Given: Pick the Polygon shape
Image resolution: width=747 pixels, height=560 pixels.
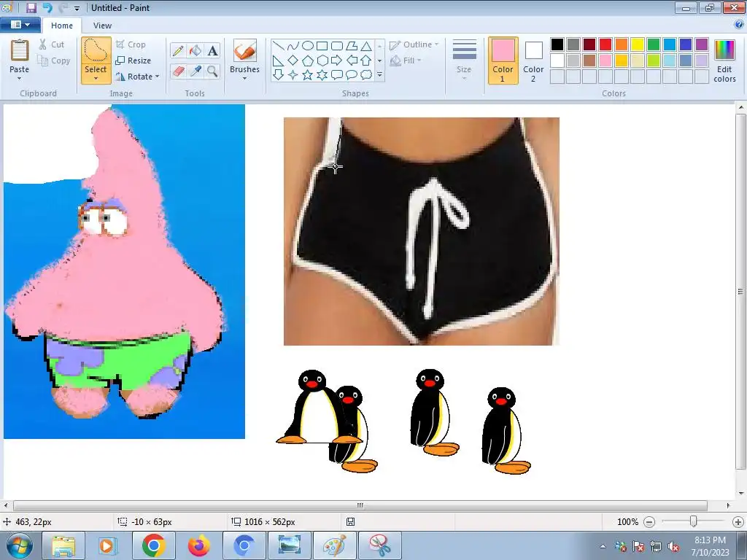Looking at the screenshot, I should coord(352,46).
